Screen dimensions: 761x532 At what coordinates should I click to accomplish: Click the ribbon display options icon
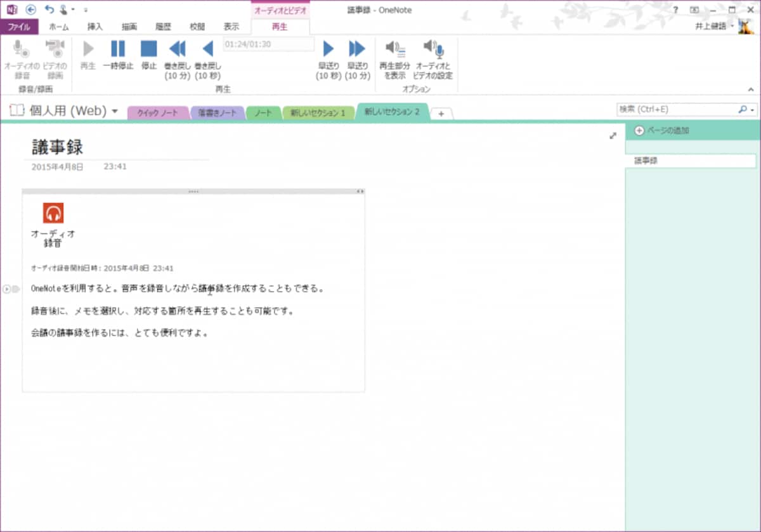[x=694, y=10]
